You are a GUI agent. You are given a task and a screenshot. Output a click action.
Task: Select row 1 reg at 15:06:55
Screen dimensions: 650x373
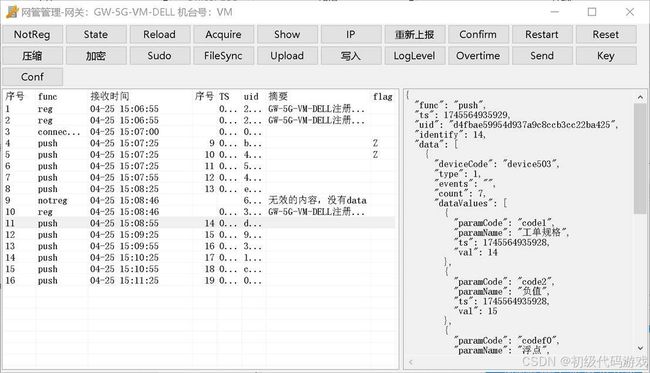(199, 109)
